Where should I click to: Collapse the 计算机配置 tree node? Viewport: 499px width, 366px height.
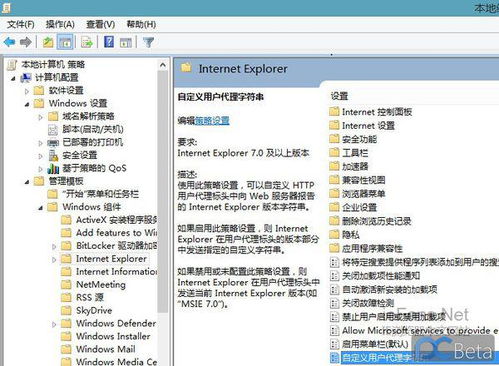[x=13, y=78]
